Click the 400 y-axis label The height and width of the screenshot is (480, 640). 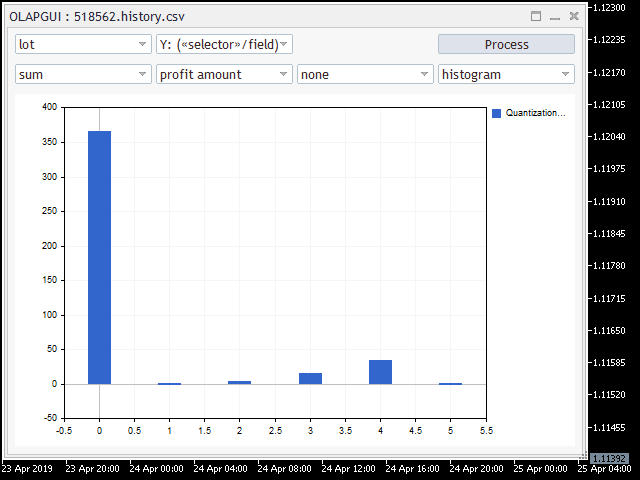(50, 107)
